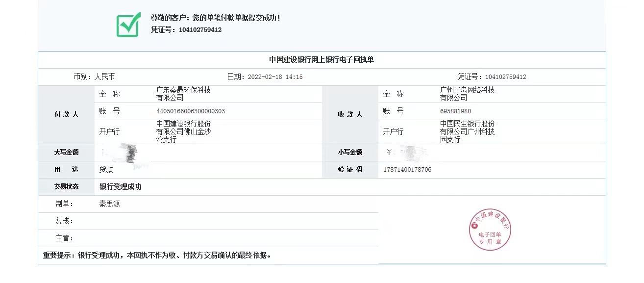Image resolution: width=644 pixels, height=283 pixels.
Task: Select the payee account 695881980
Action: click(x=455, y=111)
